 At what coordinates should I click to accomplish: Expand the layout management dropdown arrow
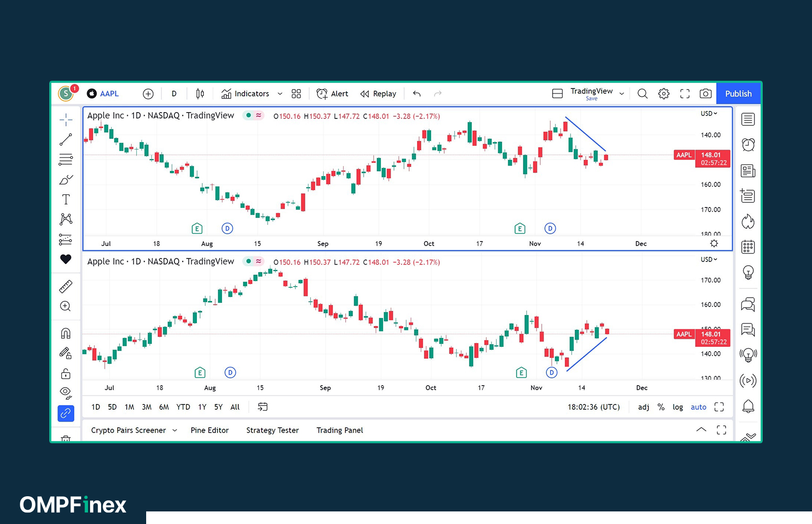622,94
